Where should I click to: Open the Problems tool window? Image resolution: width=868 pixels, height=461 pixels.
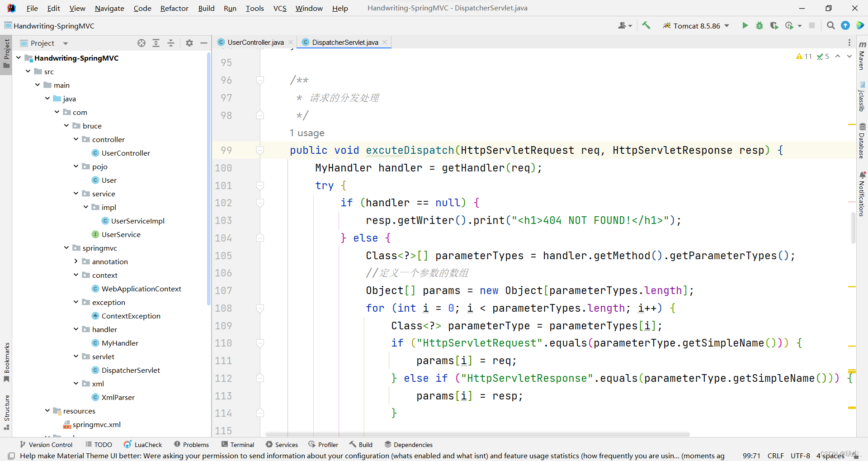click(x=191, y=445)
